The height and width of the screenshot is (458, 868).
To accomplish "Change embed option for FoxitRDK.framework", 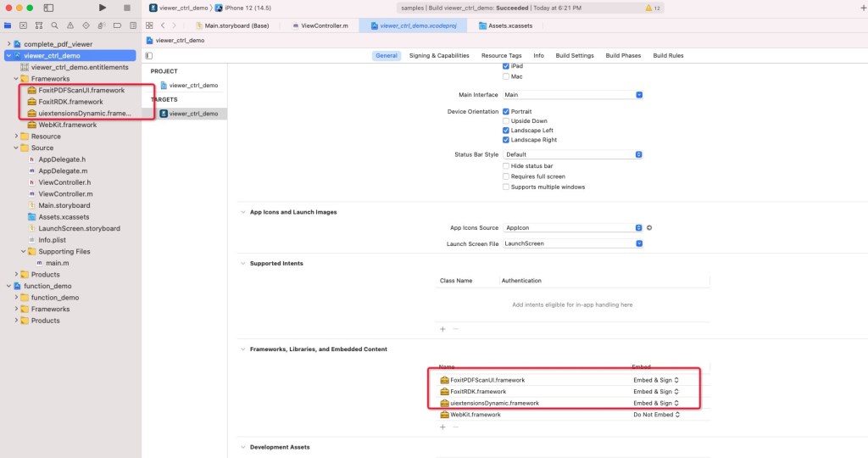I will (x=656, y=392).
